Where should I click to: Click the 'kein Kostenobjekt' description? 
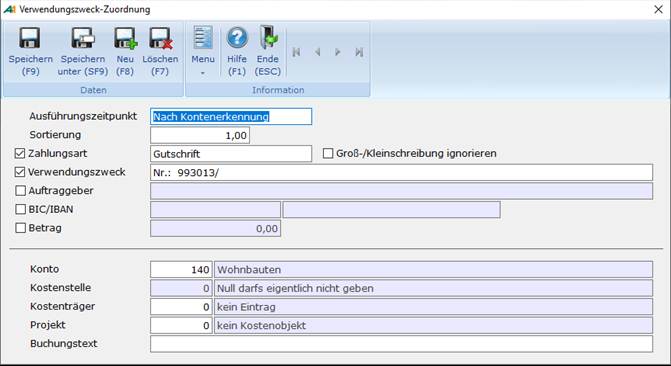[x=433, y=325]
